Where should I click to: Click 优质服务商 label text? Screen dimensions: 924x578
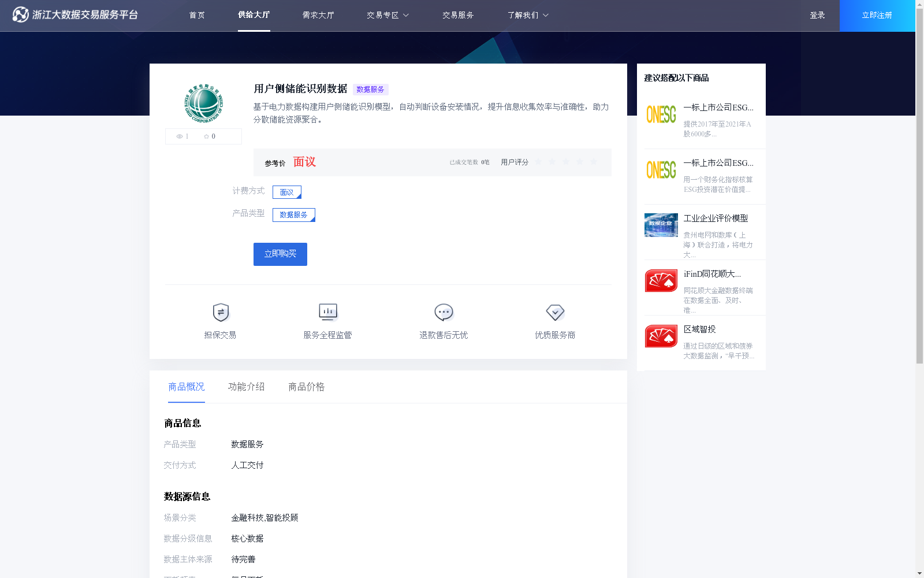pyautogui.click(x=555, y=335)
